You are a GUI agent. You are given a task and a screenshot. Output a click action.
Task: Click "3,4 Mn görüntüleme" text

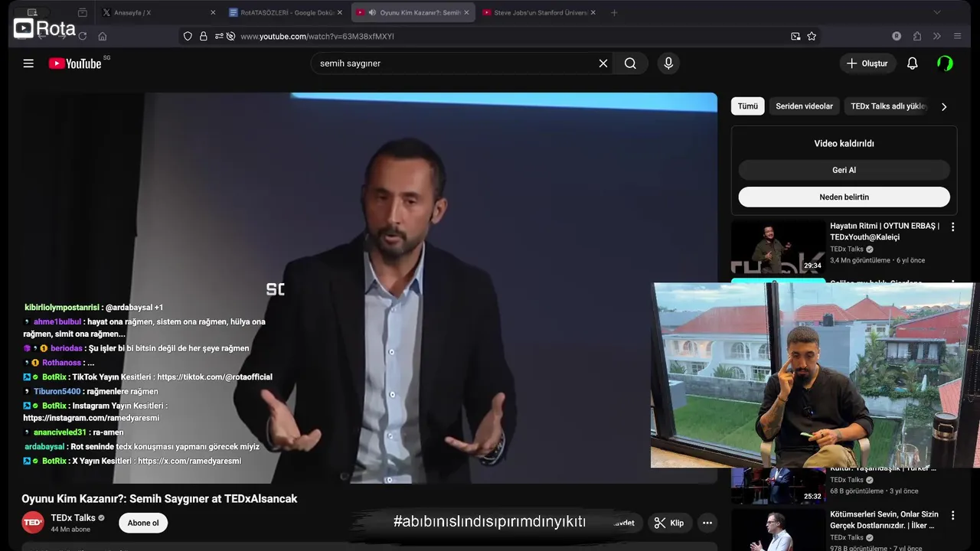tap(861, 260)
